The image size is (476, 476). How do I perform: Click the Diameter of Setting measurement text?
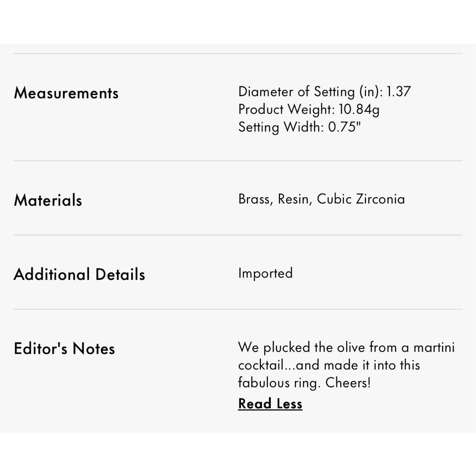325,92
